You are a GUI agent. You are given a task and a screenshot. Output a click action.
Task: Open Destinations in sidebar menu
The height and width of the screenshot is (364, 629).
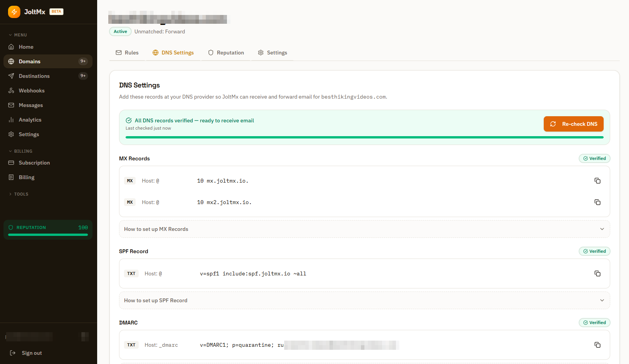click(x=48, y=76)
